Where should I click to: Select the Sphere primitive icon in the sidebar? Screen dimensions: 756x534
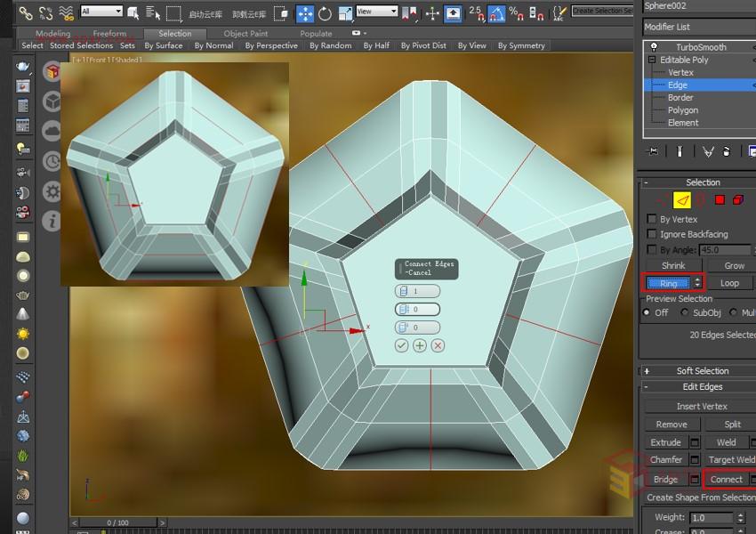pos(22,274)
